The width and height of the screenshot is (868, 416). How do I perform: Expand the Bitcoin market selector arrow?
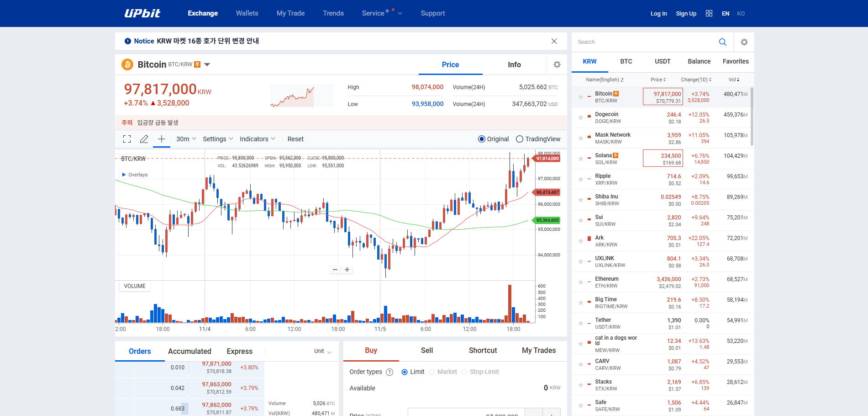tap(207, 64)
